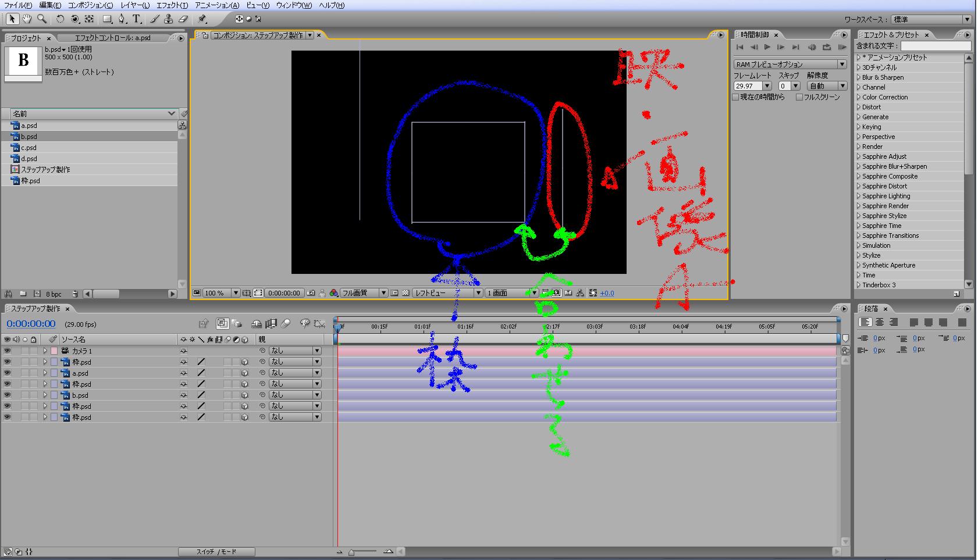This screenshot has width=978, height=560.
Task: Open the ワークスペース 標準 dropdown
Action: pos(932,19)
